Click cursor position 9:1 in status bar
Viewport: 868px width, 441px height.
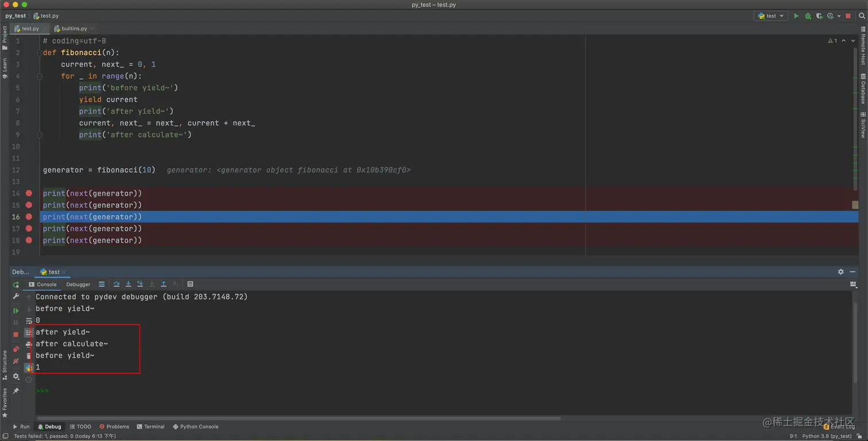(x=793, y=436)
